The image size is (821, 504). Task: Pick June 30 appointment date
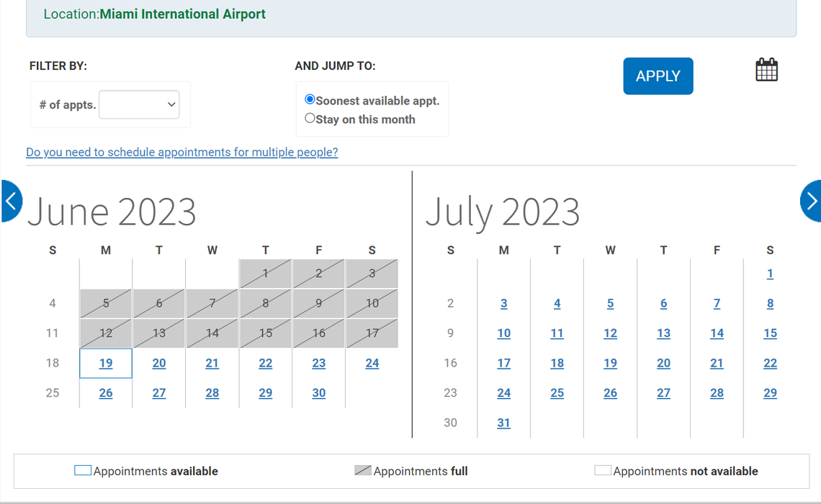point(318,393)
